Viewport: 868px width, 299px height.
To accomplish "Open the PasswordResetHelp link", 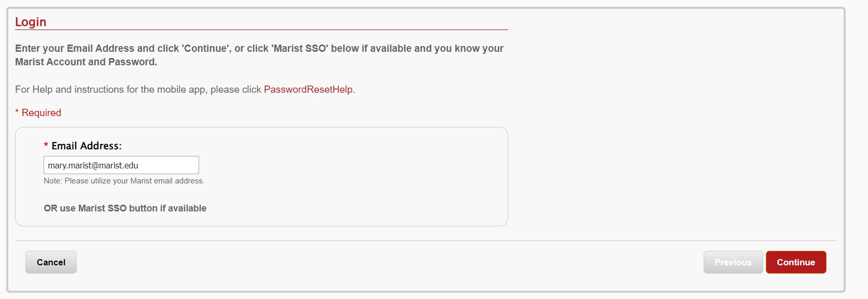I will click(308, 90).
